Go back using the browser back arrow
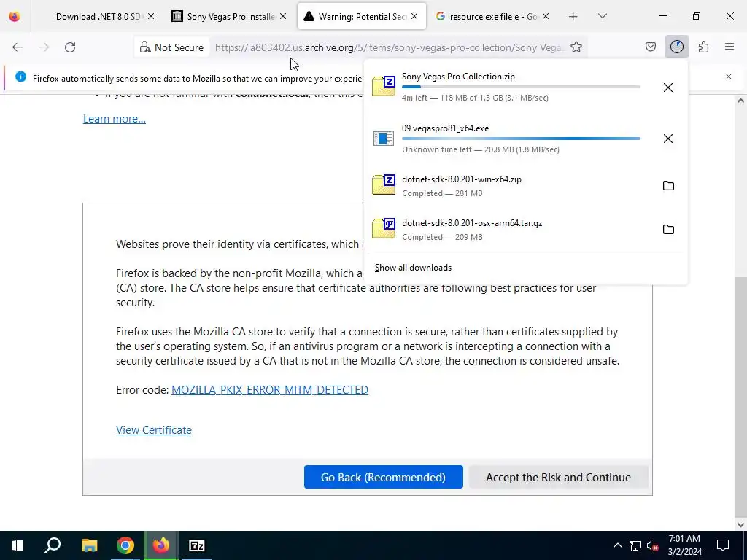Viewport: 747px width, 560px height. point(18,47)
